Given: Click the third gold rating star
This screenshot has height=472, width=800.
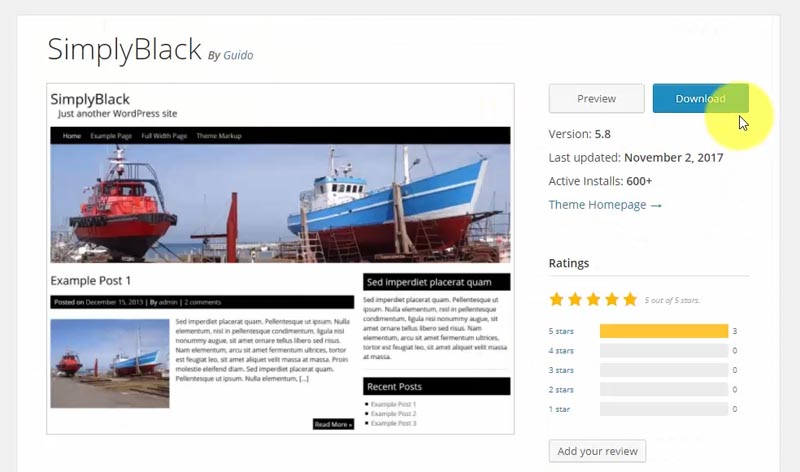Looking at the screenshot, I should (x=593, y=300).
